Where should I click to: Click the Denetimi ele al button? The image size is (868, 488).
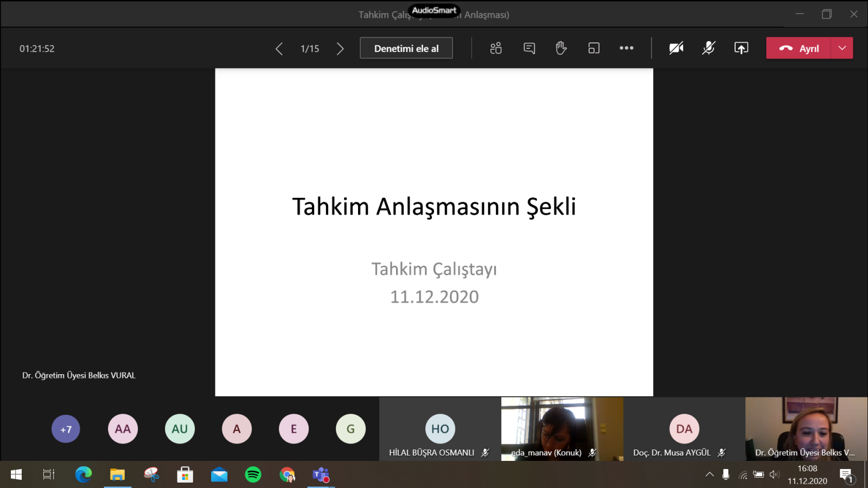click(x=406, y=48)
